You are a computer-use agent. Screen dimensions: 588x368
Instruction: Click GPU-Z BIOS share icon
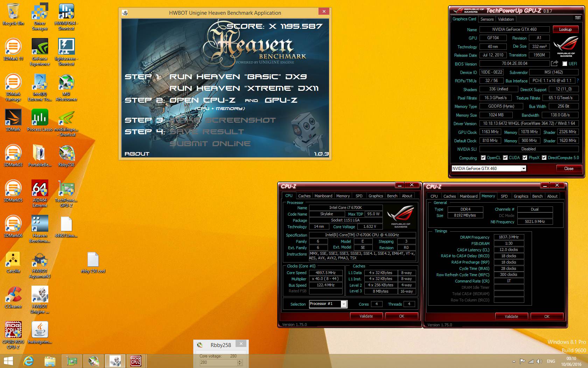click(x=554, y=63)
